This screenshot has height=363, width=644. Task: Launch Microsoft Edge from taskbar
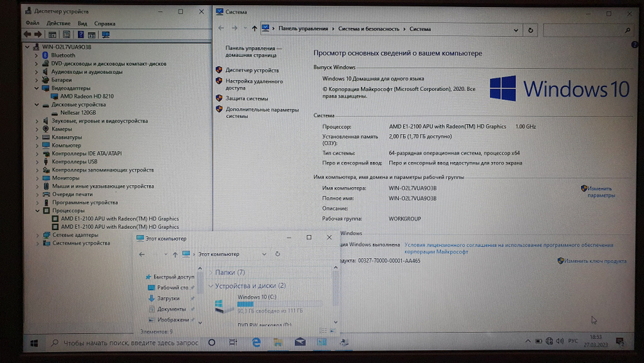256,342
